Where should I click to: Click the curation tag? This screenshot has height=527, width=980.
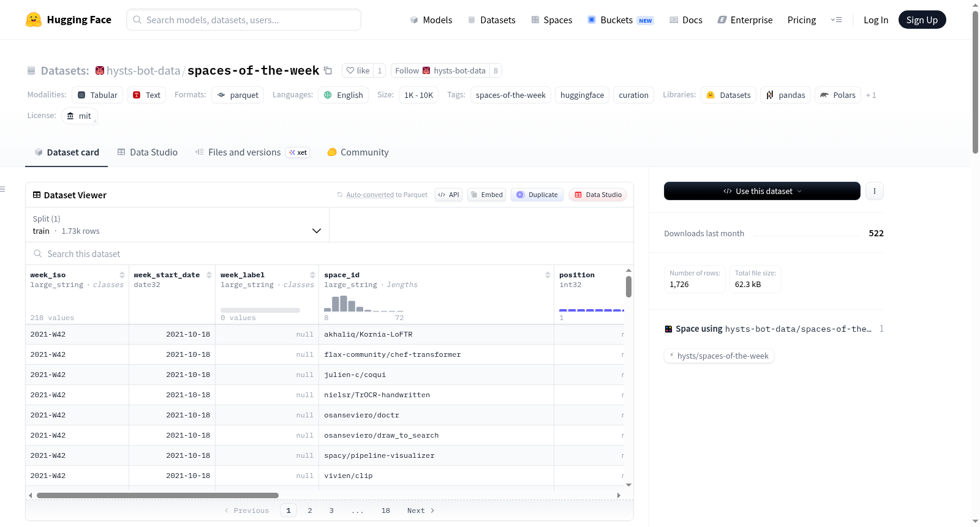tap(633, 95)
